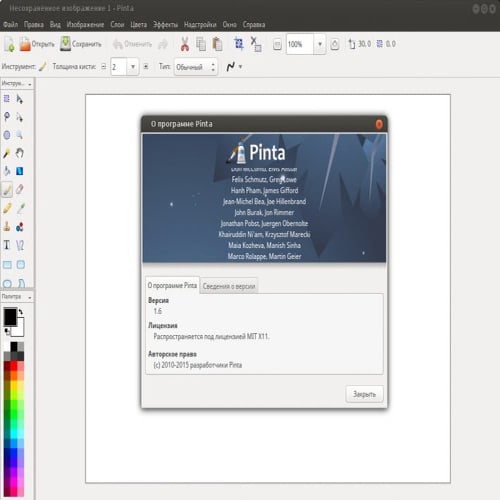
Task: Open the Эффекты menu
Action: tap(165, 25)
